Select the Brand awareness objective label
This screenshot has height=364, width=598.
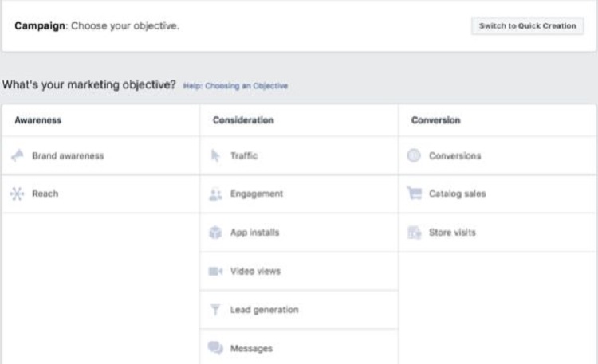pyautogui.click(x=68, y=156)
